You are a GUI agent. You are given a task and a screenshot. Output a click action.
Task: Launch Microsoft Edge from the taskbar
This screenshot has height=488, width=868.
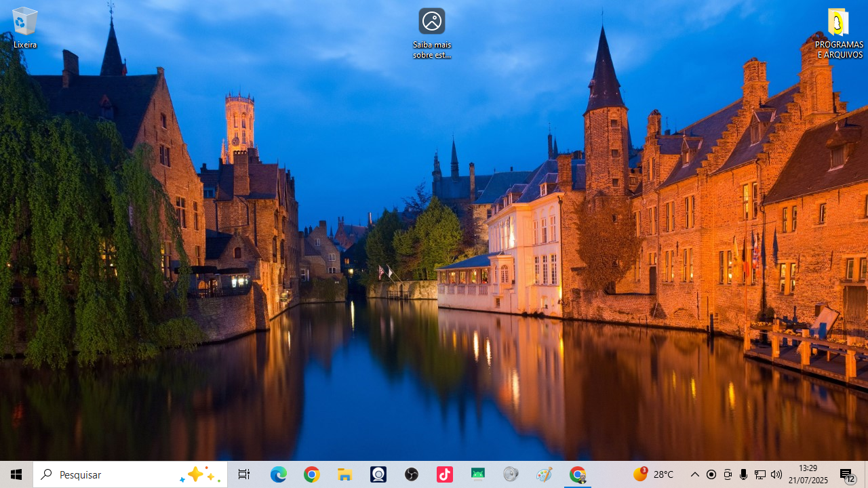coord(279,474)
